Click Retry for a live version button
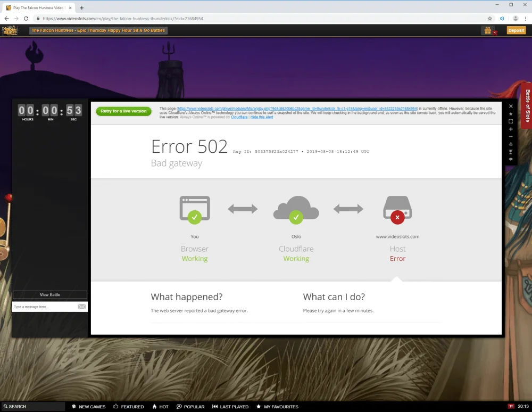The image size is (532, 412). pos(123,111)
